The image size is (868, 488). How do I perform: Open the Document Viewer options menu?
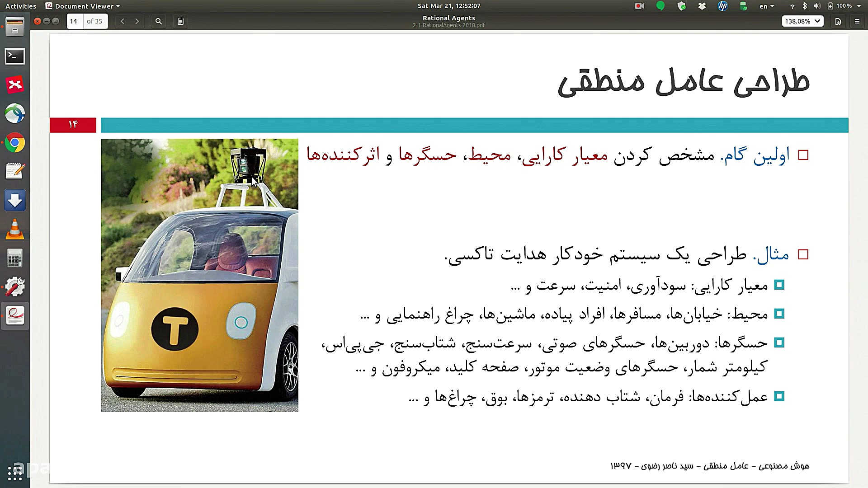tap(858, 21)
